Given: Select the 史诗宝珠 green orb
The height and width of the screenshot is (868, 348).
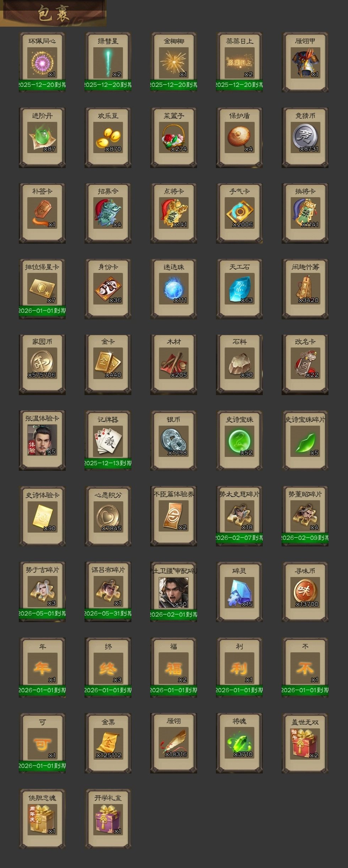Looking at the screenshot, I should [239, 441].
